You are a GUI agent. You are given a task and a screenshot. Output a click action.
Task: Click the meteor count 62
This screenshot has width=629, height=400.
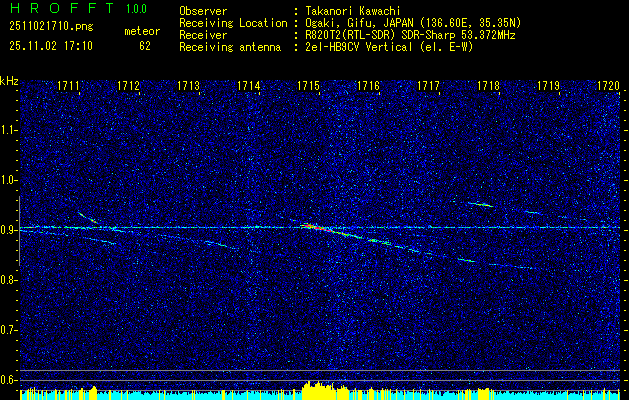(x=145, y=46)
